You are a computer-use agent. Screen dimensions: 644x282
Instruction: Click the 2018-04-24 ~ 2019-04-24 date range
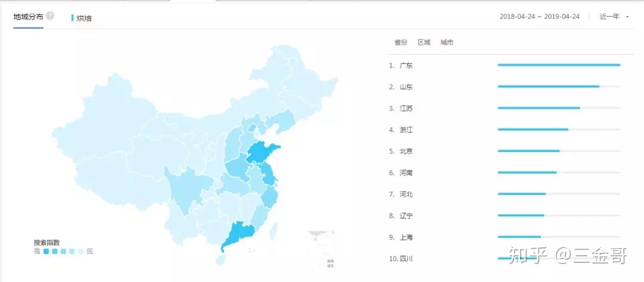point(539,17)
